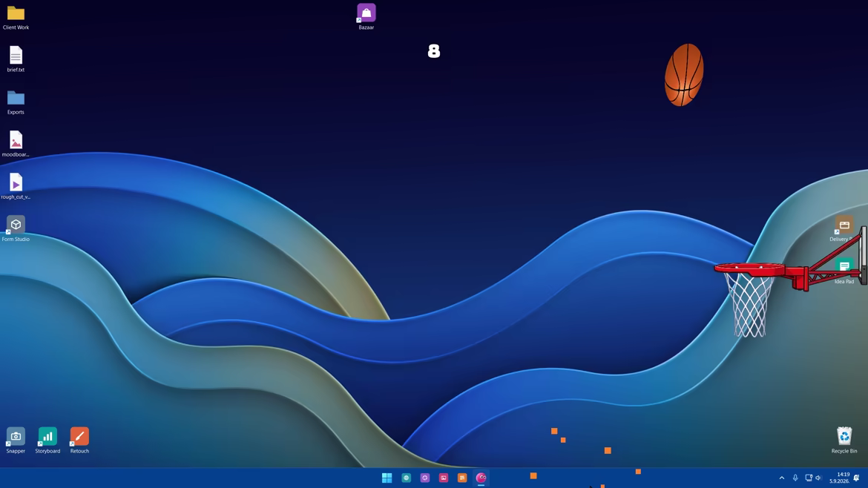The image size is (868, 488).
Task: Open the Recycle Bin
Action: click(x=844, y=441)
